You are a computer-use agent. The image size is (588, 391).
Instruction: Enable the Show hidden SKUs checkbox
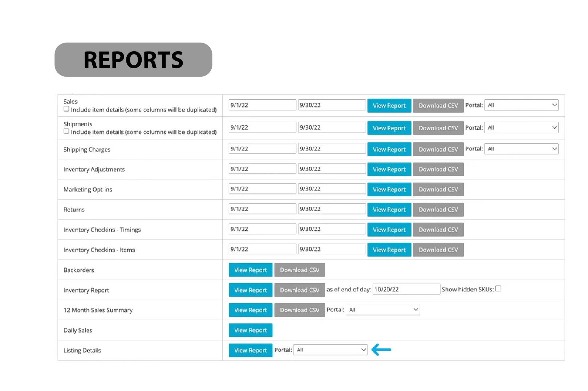pyautogui.click(x=498, y=289)
